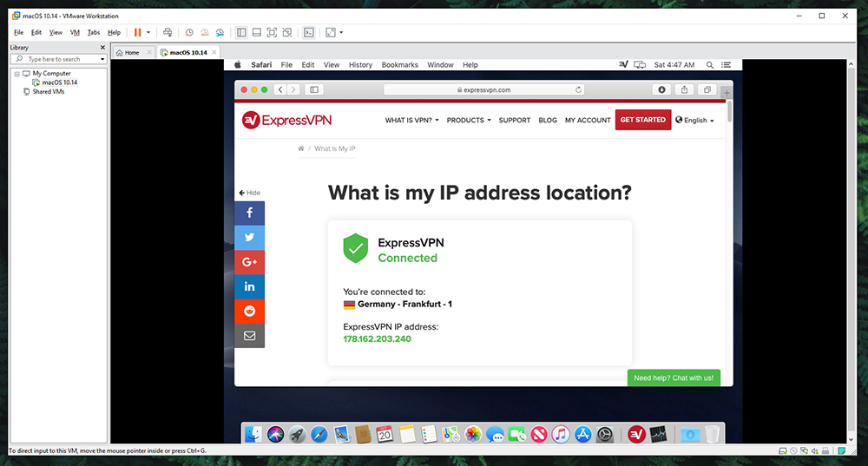This screenshot has height=466, width=868.
Task: Click the Safari page vertical scrollbar
Action: (730, 112)
